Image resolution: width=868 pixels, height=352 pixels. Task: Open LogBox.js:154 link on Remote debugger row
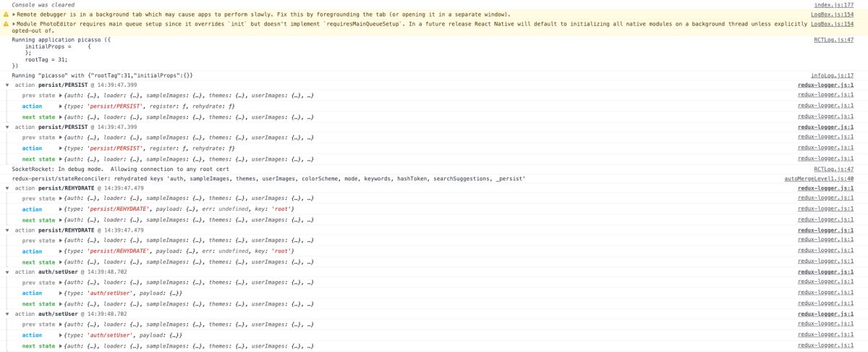coord(833,14)
